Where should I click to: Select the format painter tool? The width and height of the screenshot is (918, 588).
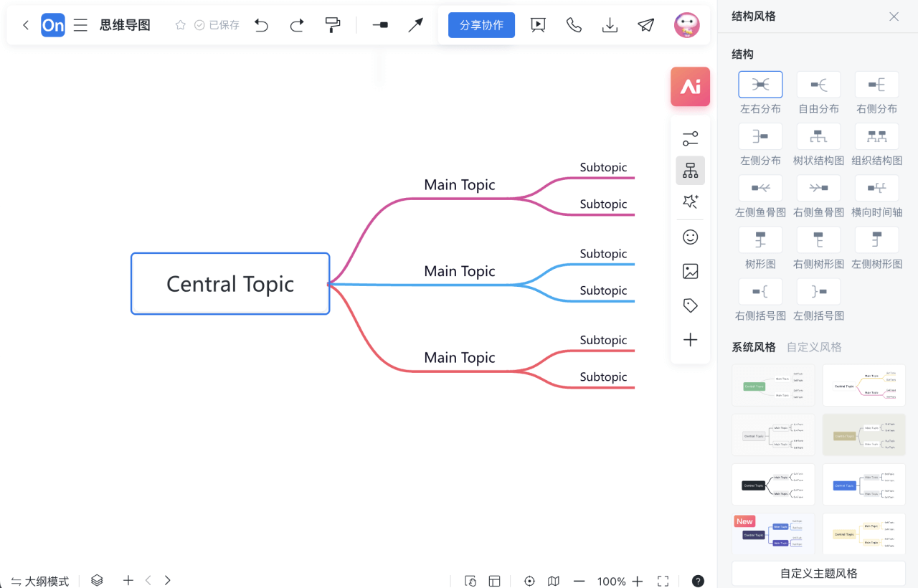333,25
